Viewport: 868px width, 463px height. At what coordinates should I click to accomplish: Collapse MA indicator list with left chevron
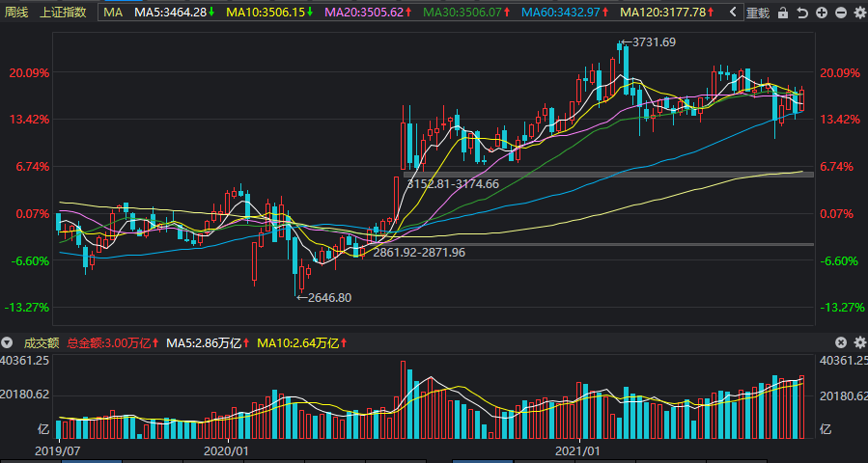(734, 13)
